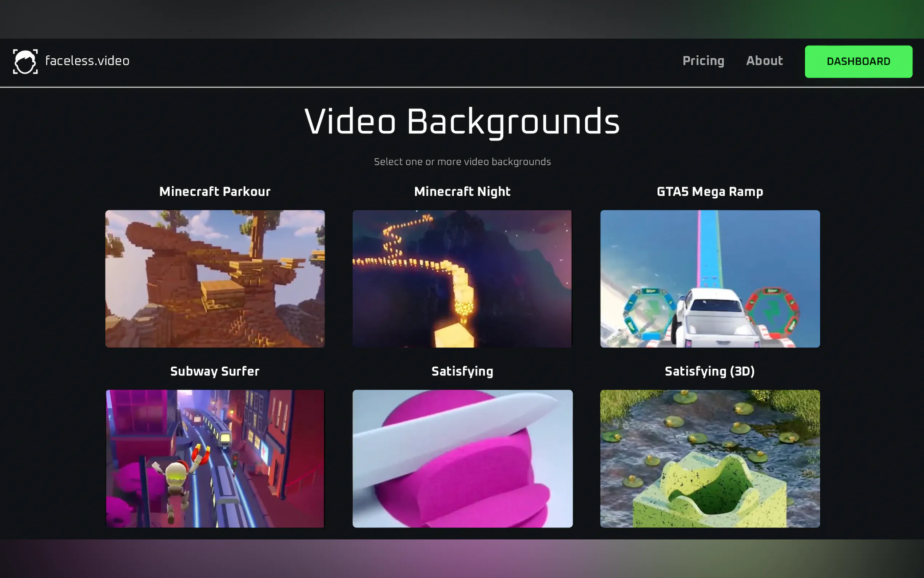Open the faceless.video home text link
924x578 pixels.
pos(87,61)
